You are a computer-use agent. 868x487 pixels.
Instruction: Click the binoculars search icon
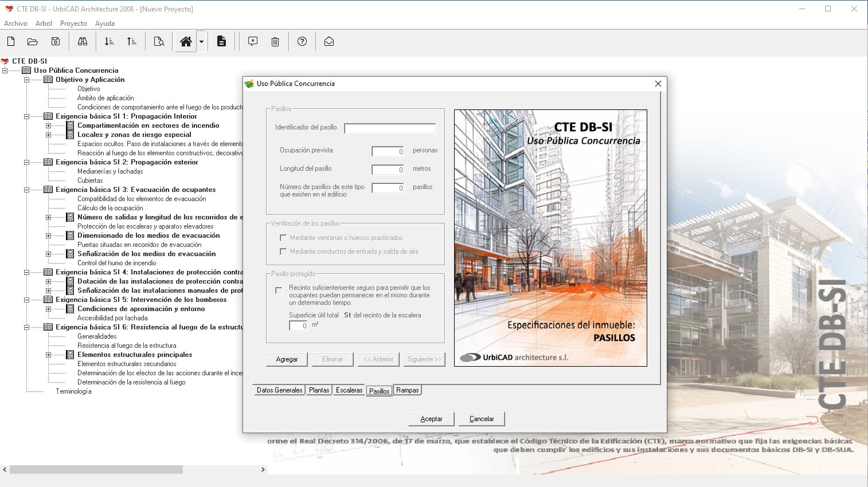click(x=83, y=41)
